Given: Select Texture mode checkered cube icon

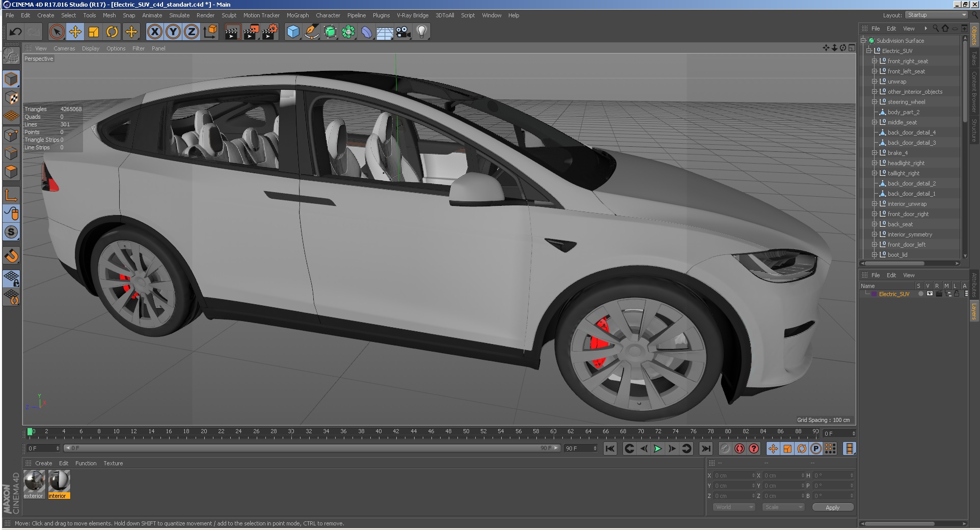Looking at the screenshot, I should [x=11, y=97].
